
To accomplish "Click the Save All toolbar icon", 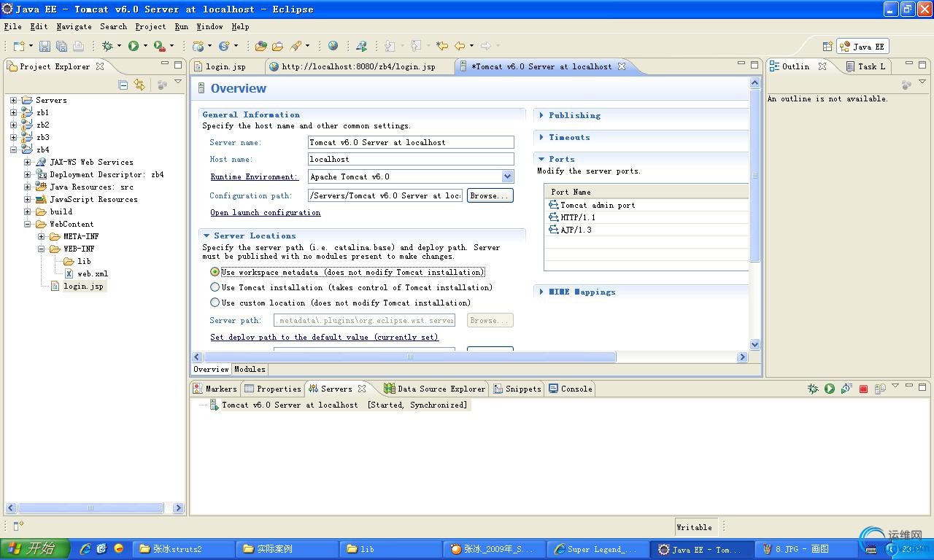I will pos(61,46).
